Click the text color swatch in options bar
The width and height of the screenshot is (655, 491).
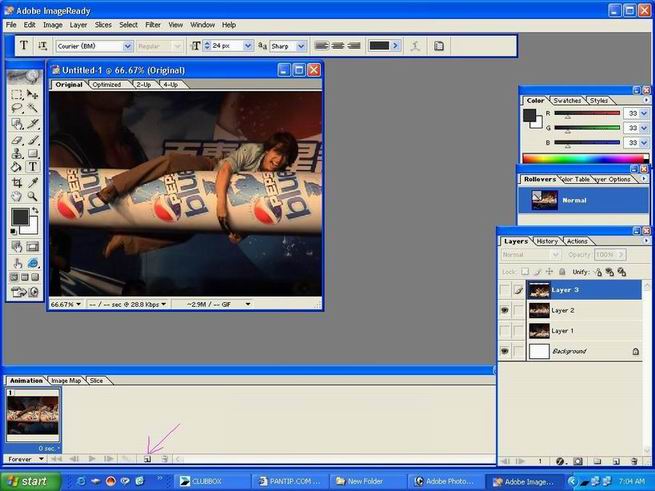(379, 46)
